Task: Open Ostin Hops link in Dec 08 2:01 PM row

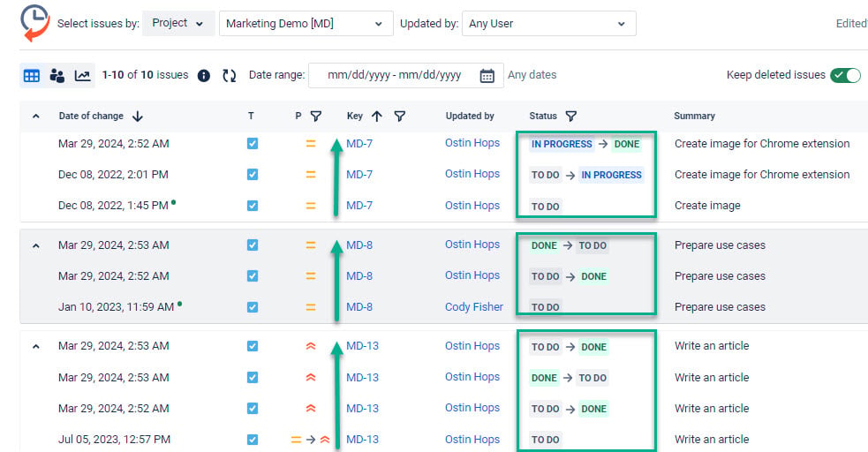Action: [x=472, y=174]
